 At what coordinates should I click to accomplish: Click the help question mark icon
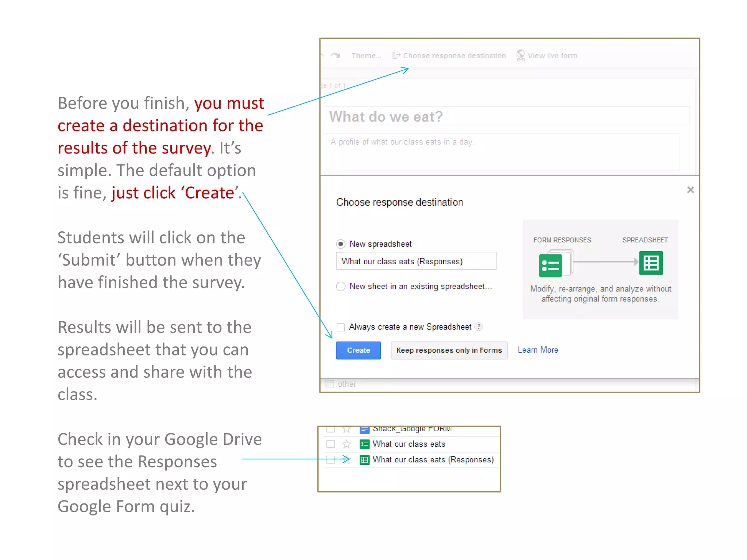[x=479, y=327]
